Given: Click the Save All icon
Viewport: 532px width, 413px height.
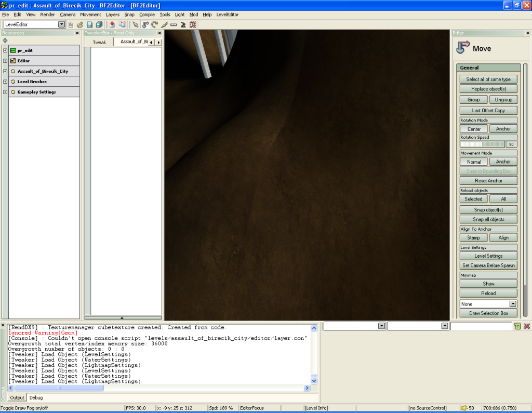Looking at the screenshot, I should [x=99, y=24].
